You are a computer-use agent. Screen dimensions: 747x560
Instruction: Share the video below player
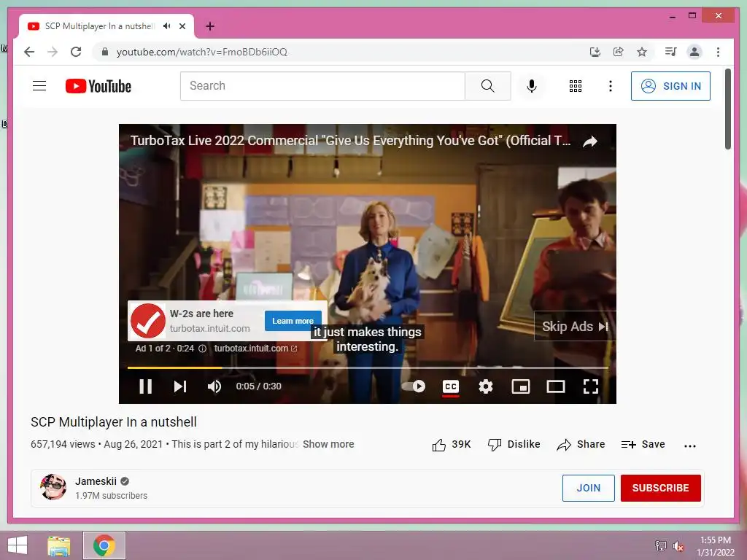point(581,445)
